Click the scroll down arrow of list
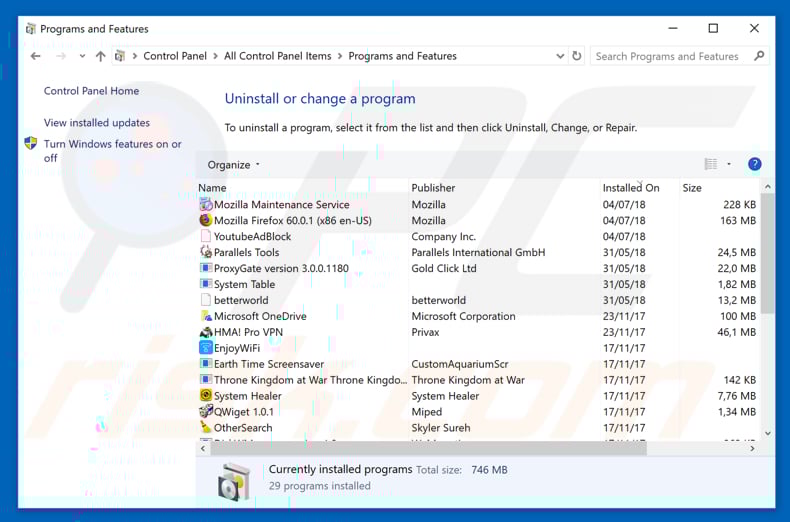This screenshot has height=522, width=790. (x=767, y=433)
